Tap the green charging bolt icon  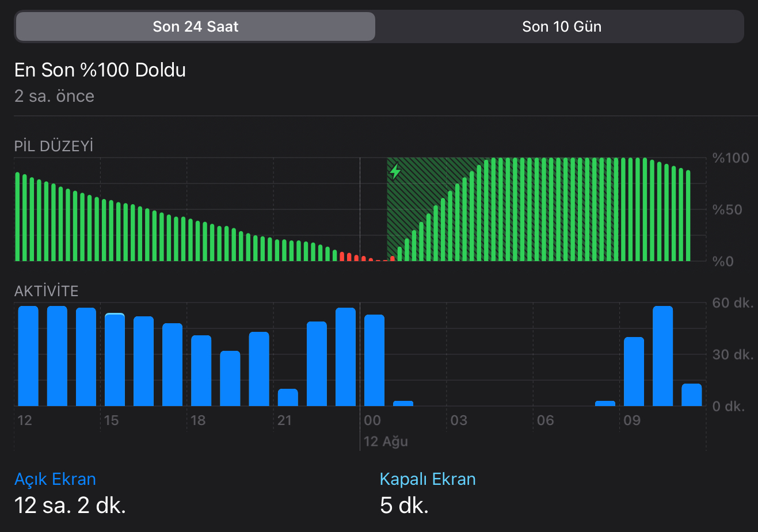(395, 171)
